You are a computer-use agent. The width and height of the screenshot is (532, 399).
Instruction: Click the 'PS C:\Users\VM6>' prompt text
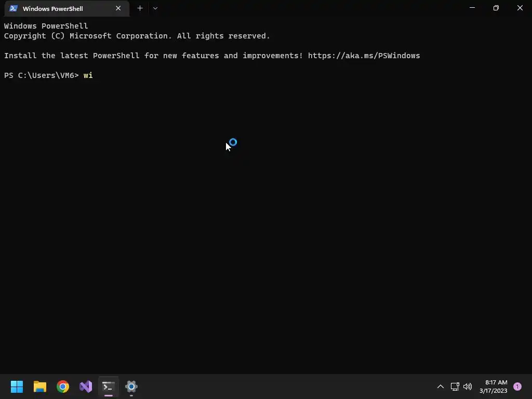point(42,75)
